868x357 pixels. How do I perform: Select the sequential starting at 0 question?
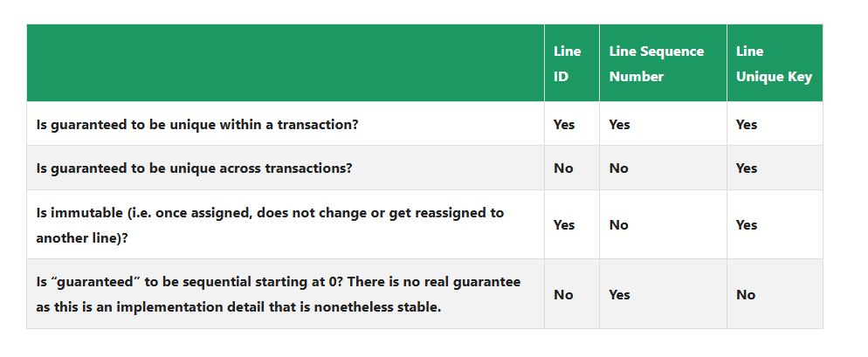point(278,294)
